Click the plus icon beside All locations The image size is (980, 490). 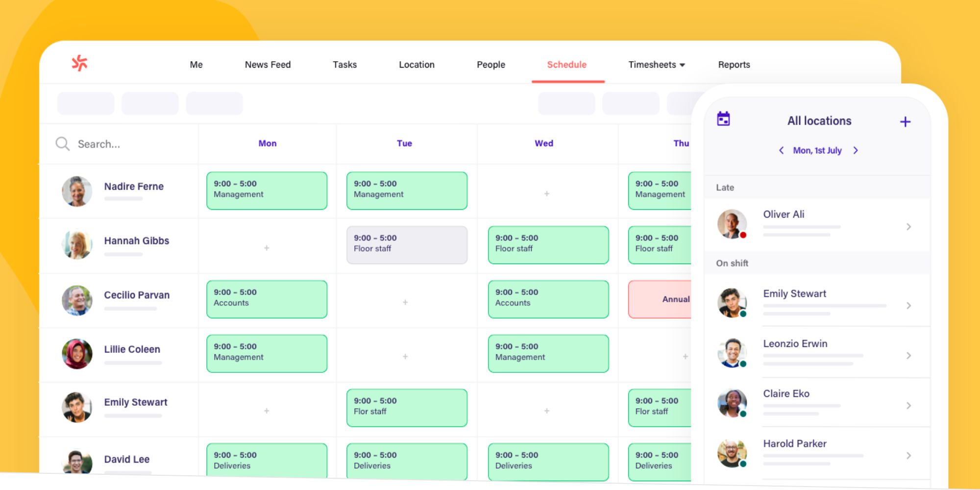click(905, 122)
